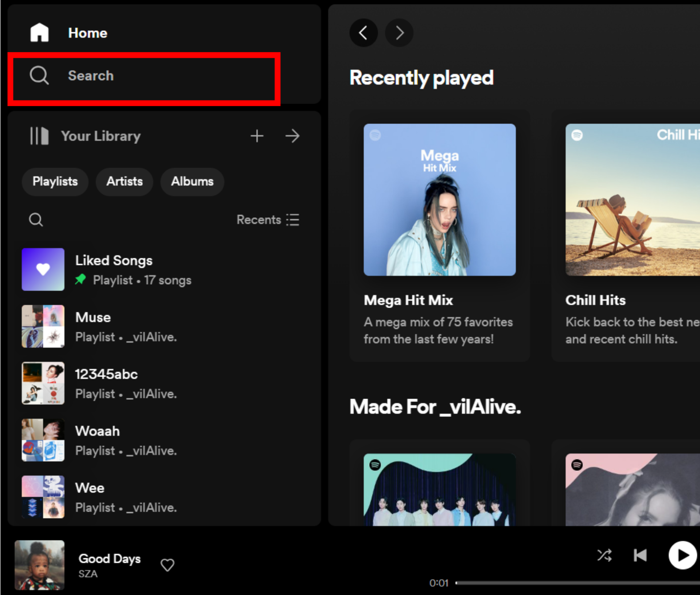
Task: Collapse Your Library panel icon
Action: [x=39, y=136]
